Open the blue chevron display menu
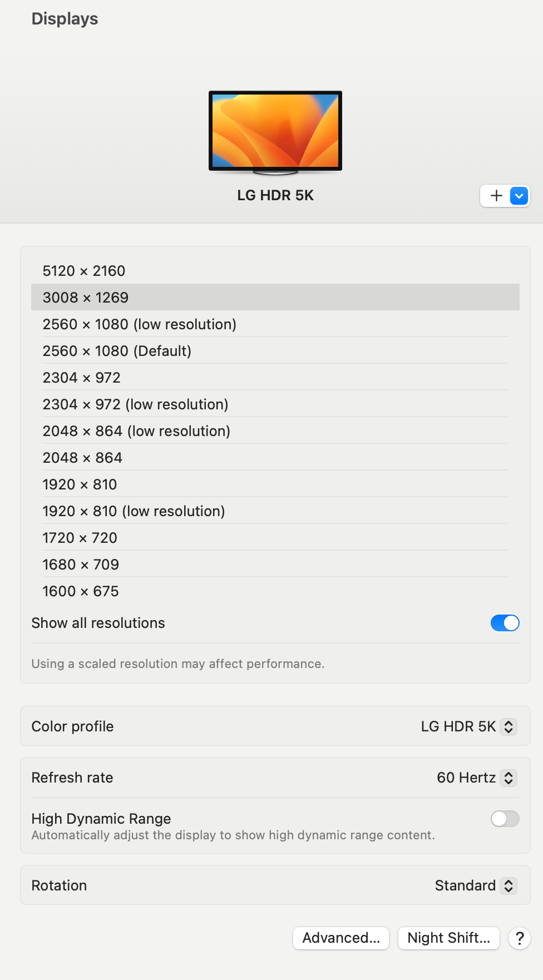This screenshot has height=980, width=543. 519,196
